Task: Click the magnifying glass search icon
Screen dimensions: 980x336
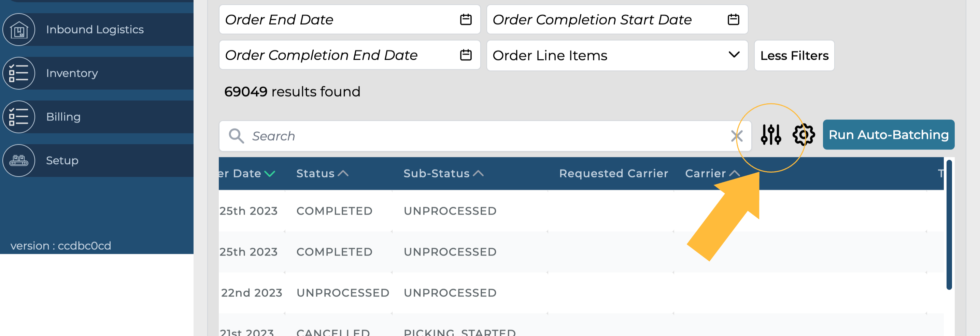Action: point(236,136)
